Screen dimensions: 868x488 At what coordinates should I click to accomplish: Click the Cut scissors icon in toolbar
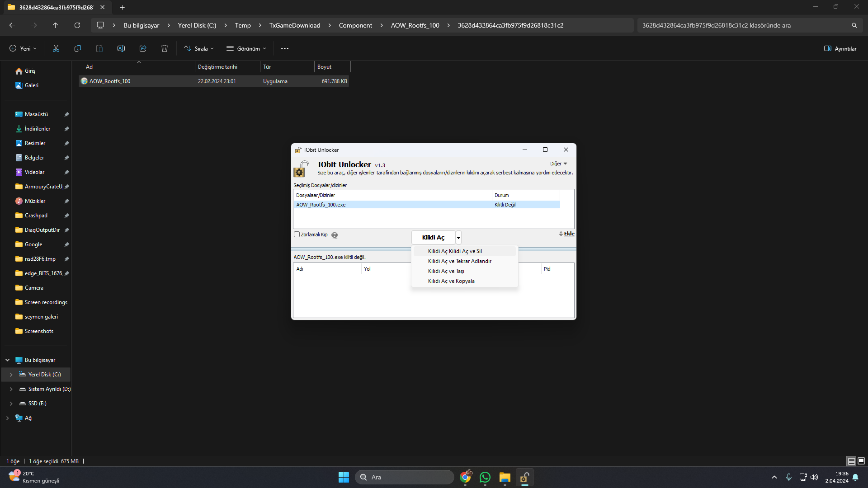pyautogui.click(x=56, y=48)
